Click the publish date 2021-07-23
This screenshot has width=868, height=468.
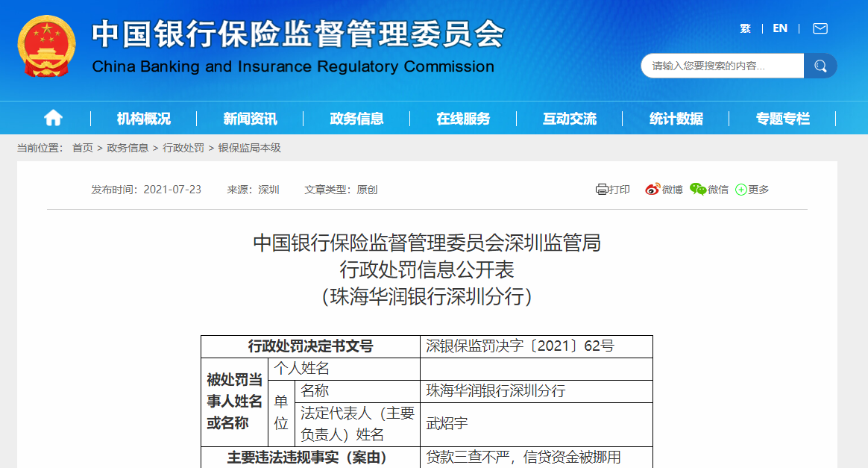pos(172,190)
